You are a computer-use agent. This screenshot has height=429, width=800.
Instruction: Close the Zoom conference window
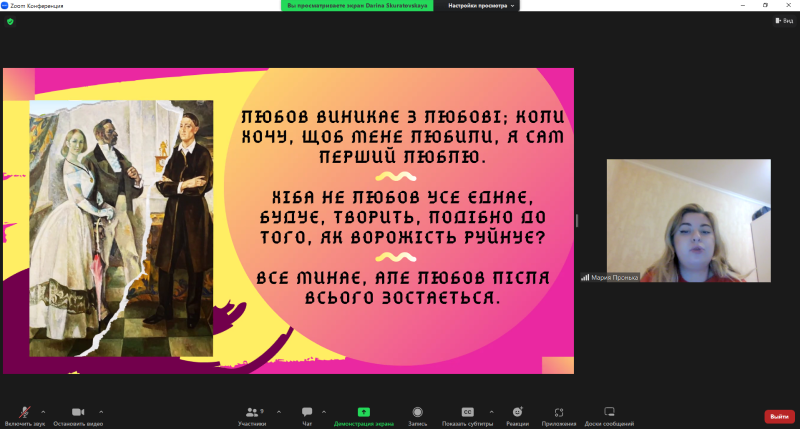pos(788,5)
